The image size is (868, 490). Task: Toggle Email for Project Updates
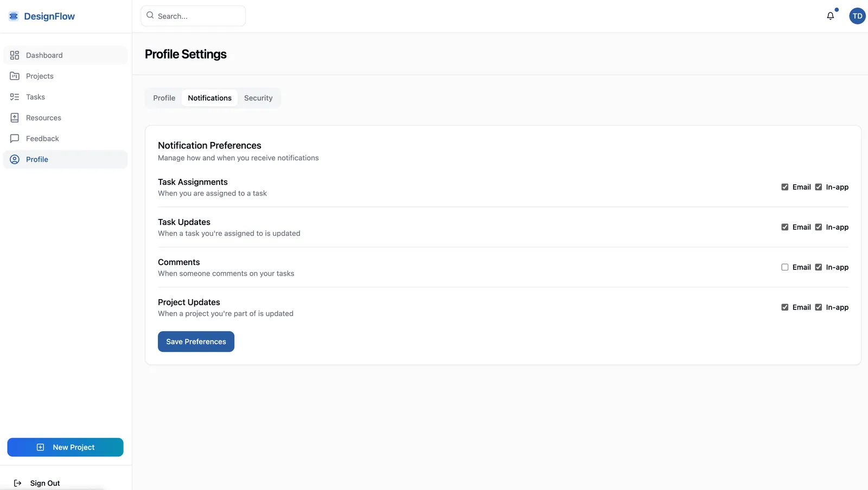tap(784, 307)
